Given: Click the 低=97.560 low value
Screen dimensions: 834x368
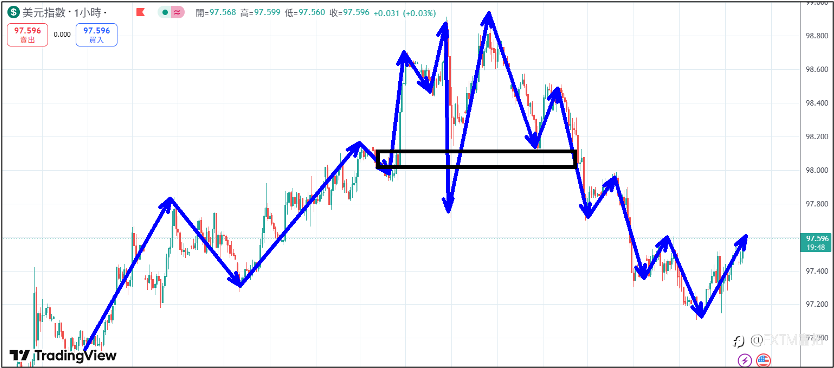Looking at the screenshot, I should [x=305, y=12].
